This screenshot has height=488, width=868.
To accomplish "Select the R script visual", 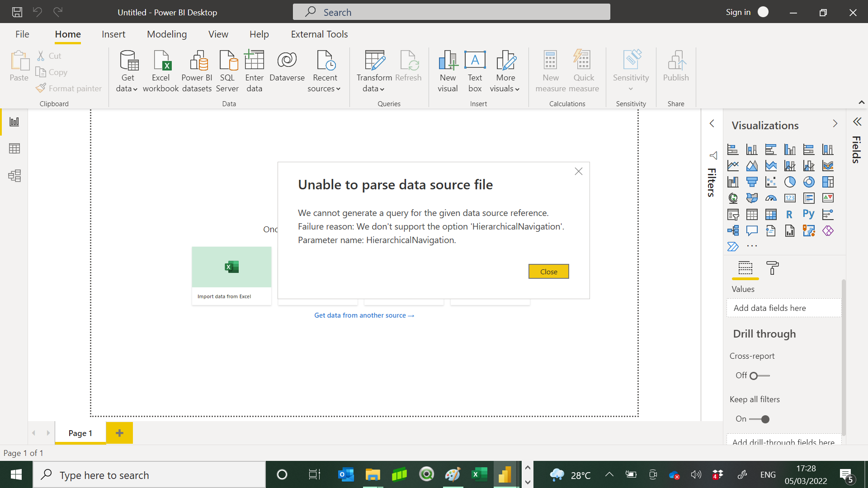I will tap(790, 215).
